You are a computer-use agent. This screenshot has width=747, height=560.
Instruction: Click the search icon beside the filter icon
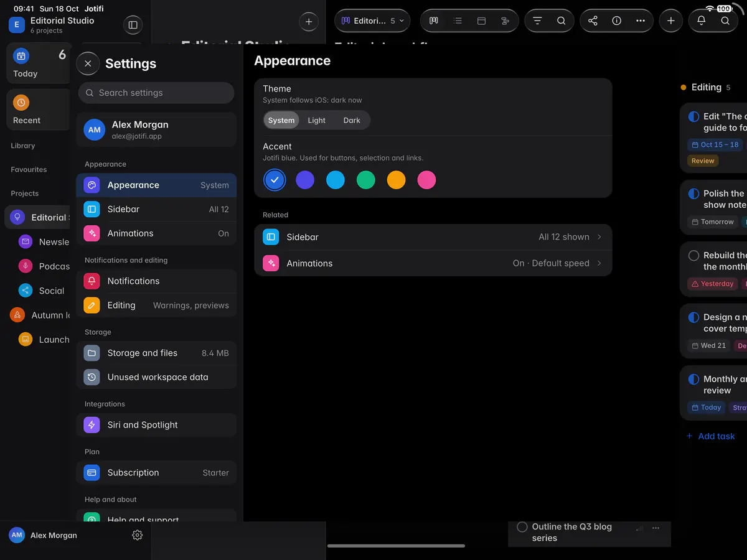click(x=561, y=21)
